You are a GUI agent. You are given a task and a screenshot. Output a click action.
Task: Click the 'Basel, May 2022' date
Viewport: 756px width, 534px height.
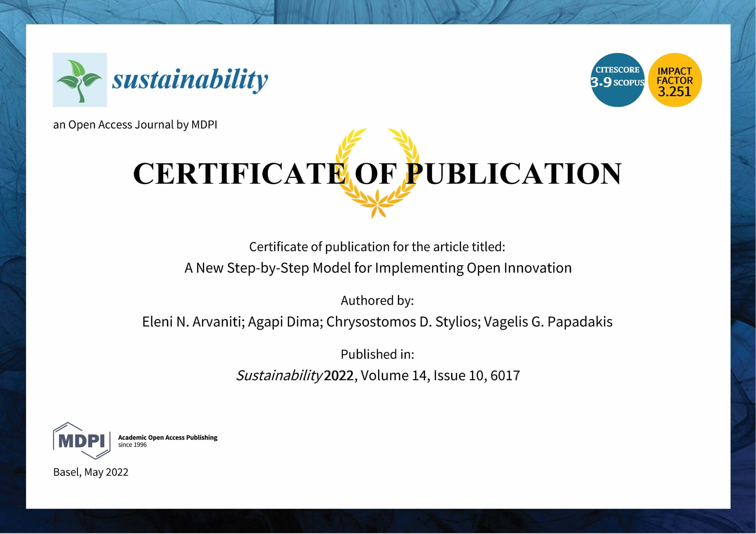click(91, 473)
